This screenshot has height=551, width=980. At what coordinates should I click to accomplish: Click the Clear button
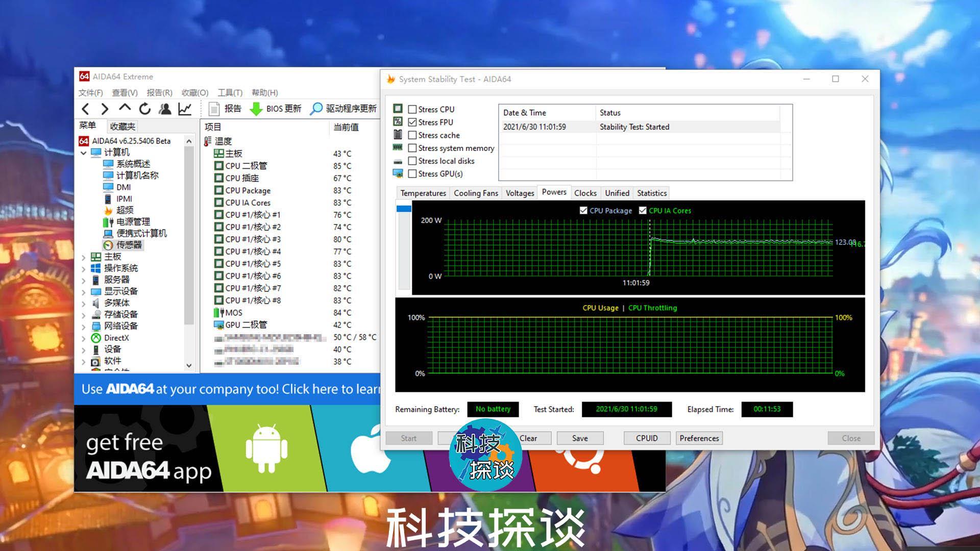(528, 438)
